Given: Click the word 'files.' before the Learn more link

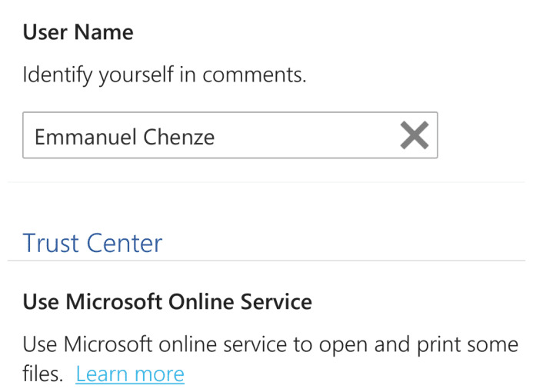Looking at the screenshot, I should point(43,374).
